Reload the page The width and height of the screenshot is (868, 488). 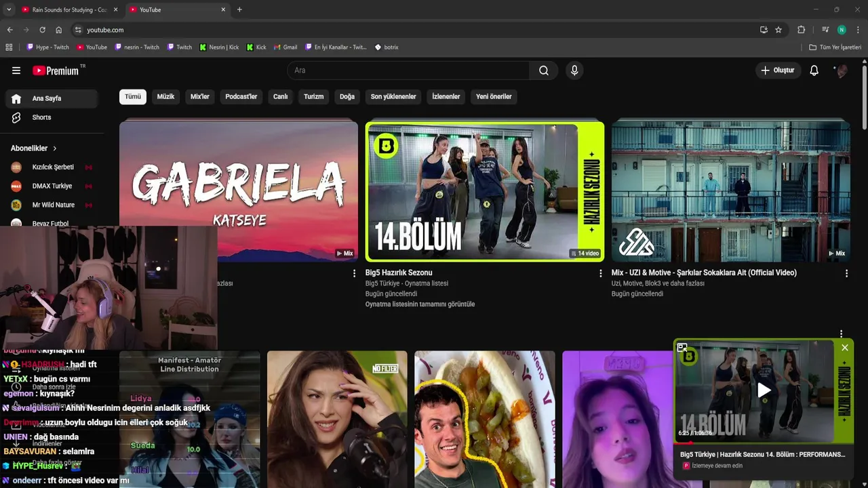coord(42,30)
